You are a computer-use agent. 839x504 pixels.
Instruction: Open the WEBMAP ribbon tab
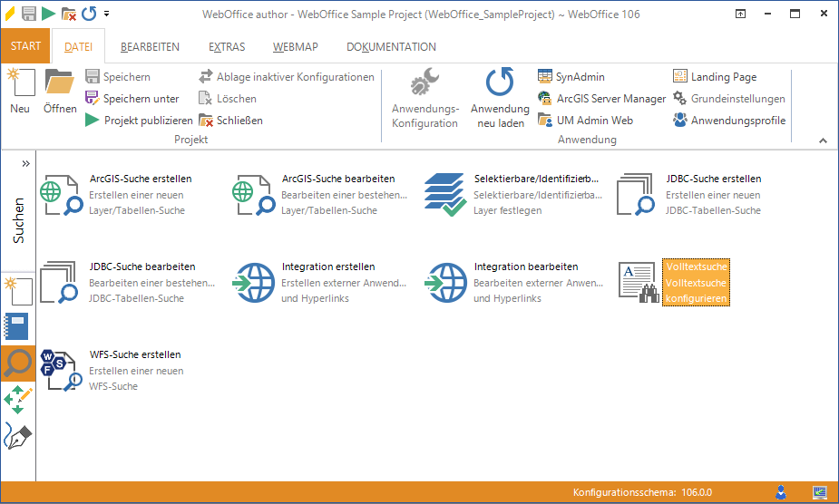pyautogui.click(x=295, y=47)
